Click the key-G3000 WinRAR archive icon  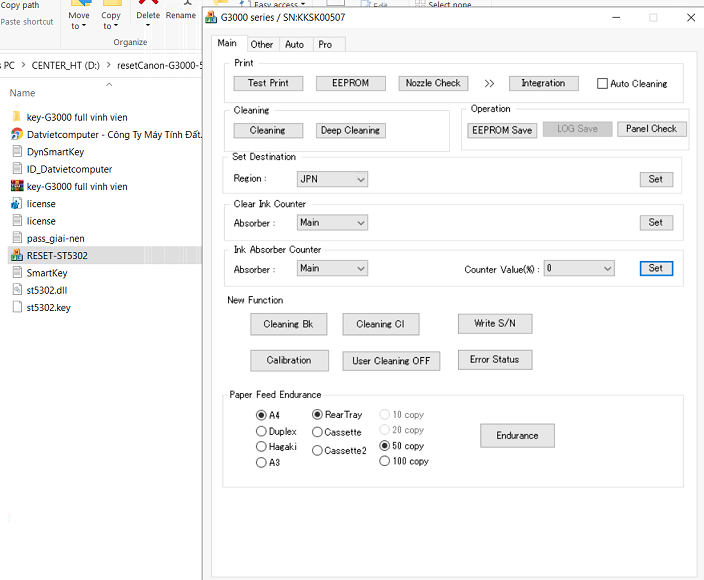click(17, 186)
